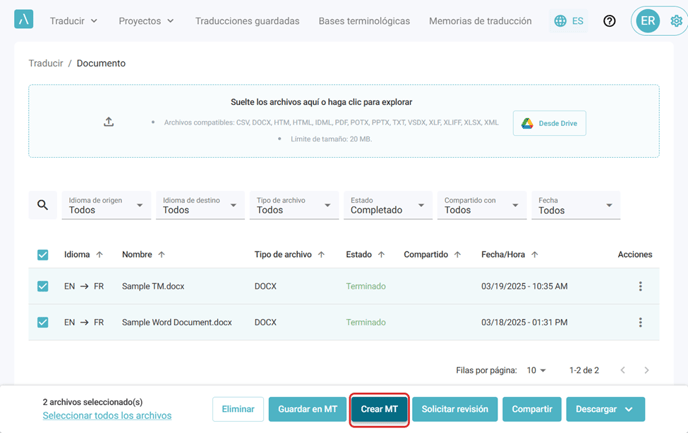Open Memorias de traducción
The image size is (688, 433).
click(x=480, y=21)
